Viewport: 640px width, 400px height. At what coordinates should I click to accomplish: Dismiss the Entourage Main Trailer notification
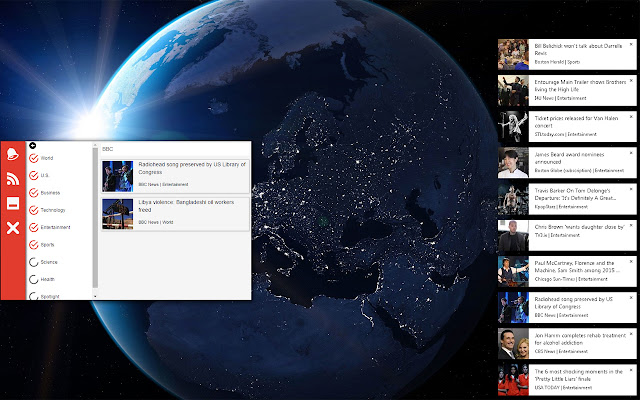(x=631, y=80)
